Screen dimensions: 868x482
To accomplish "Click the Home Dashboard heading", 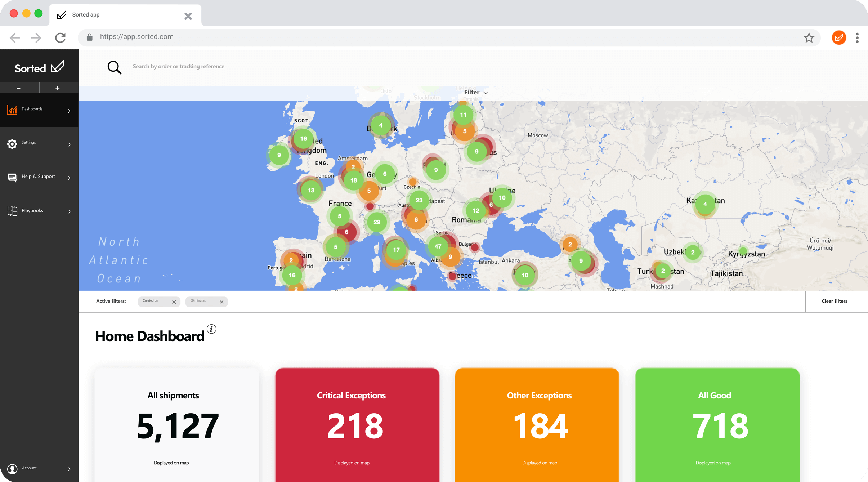I will click(149, 336).
